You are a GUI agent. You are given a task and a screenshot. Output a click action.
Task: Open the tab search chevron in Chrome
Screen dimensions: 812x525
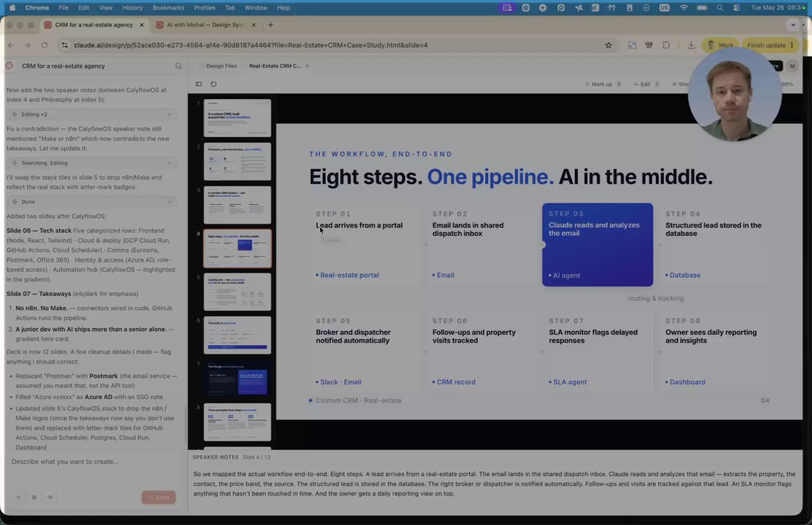click(793, 25)
